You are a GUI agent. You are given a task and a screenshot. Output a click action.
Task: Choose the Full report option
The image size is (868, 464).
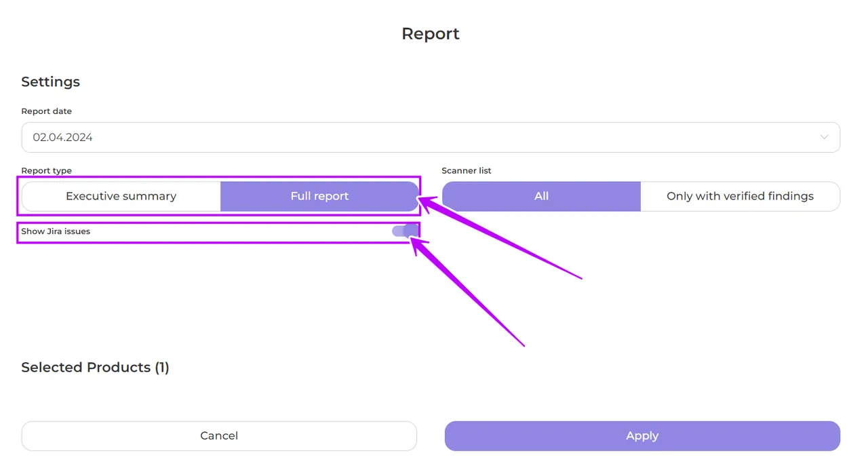coord(319,196)
